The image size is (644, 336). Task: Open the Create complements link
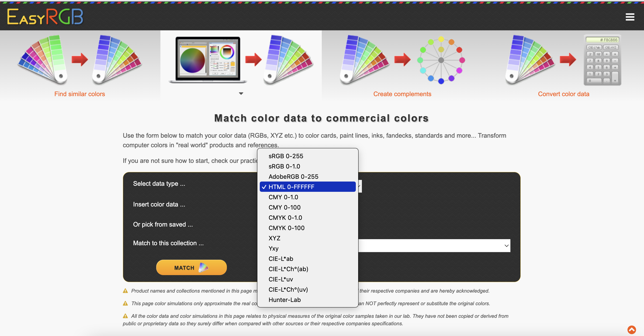(402, 94)
